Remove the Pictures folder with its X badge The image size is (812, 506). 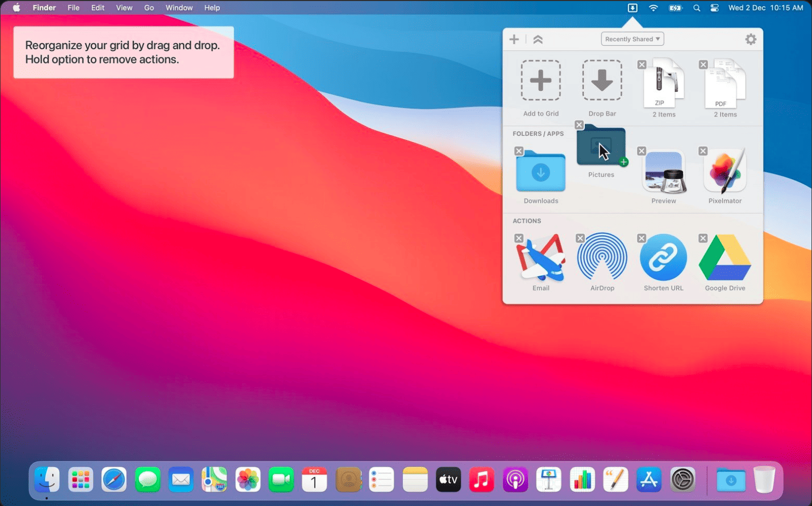click(579, 125)
